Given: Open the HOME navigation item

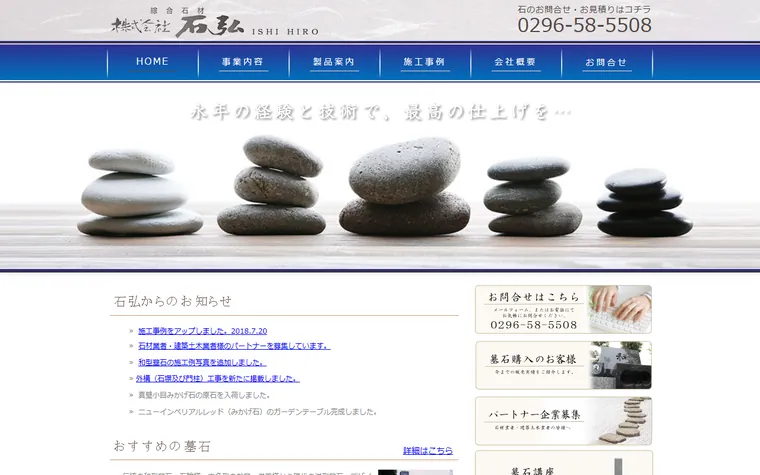Looking at the screenshot, I should coord(152,62).
